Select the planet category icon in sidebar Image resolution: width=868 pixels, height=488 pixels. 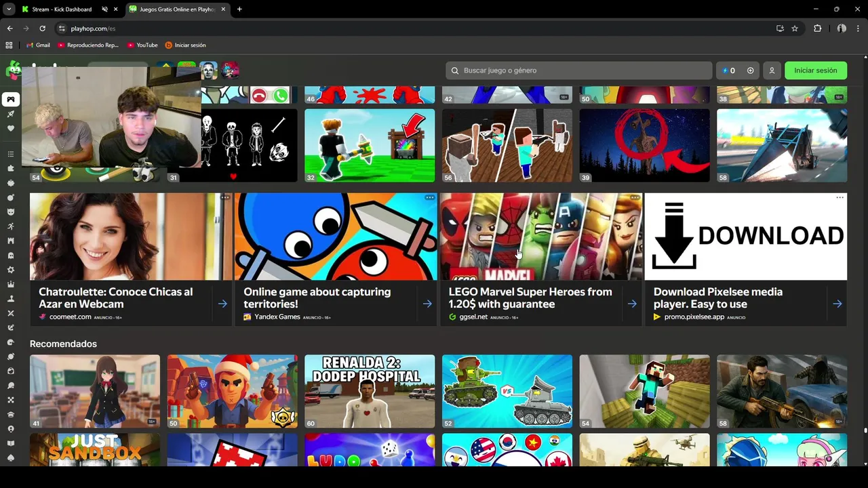pos(11,357)
